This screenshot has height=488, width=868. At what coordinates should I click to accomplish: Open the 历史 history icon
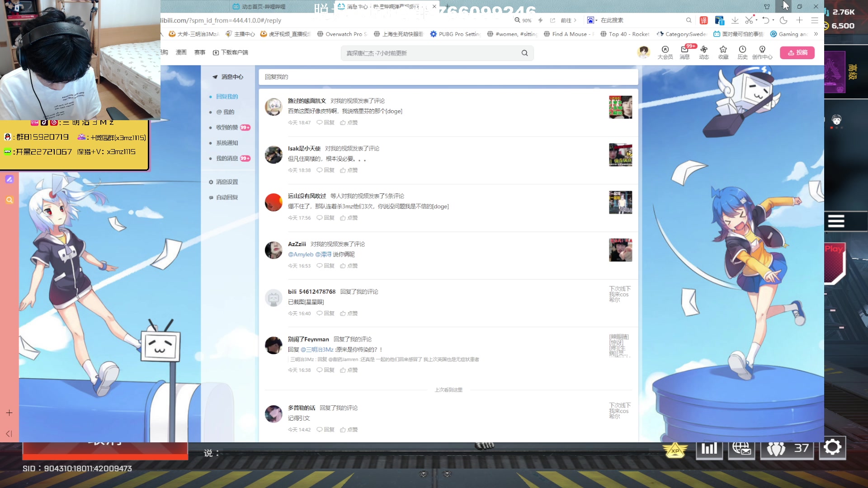tap(742, 52)
